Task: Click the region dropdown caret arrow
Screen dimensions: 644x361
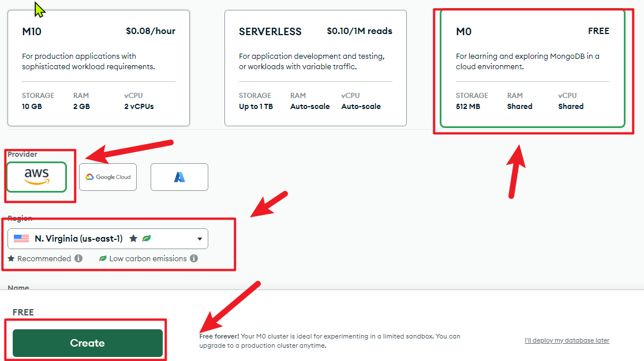Action: point(200,239)
